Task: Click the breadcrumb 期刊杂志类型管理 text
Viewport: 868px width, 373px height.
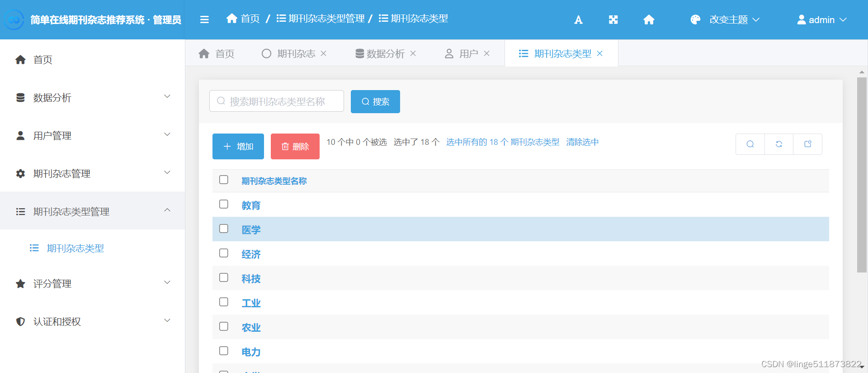Action: pyautogui.click(x=326, y=18)
